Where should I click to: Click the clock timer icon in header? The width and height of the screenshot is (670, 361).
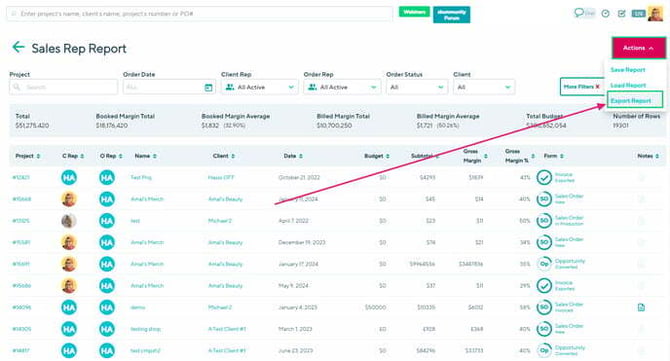[605, 14]
